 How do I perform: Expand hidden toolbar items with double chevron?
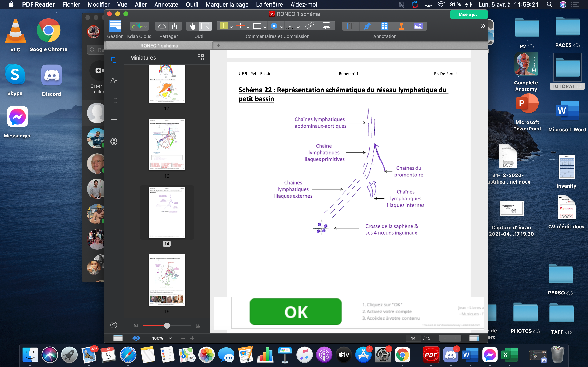click(483, 26)
